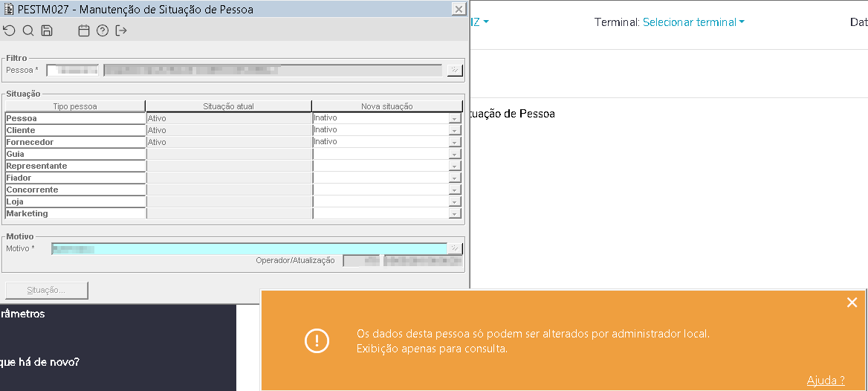Image resolution: width=868 pixels, height=391 pixels.
Task: Click the 'que há de novo?' sidebar item
Action: 39,362
